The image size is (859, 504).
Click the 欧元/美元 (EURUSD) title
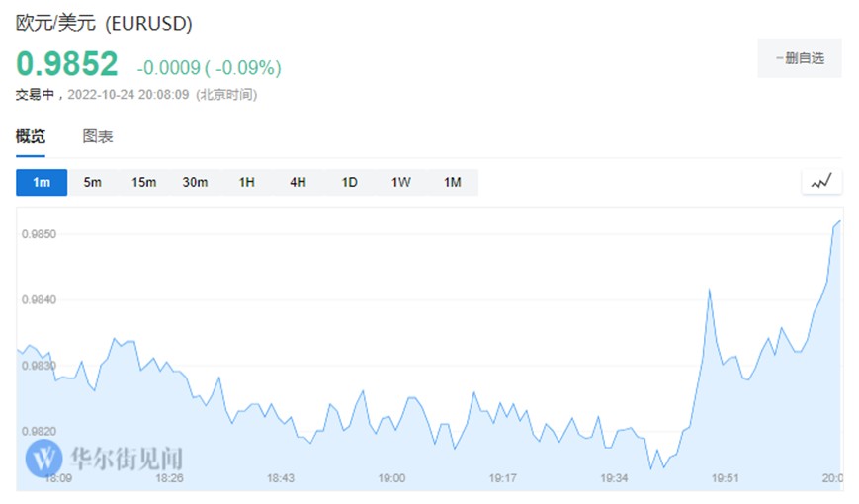click(104, 22)
